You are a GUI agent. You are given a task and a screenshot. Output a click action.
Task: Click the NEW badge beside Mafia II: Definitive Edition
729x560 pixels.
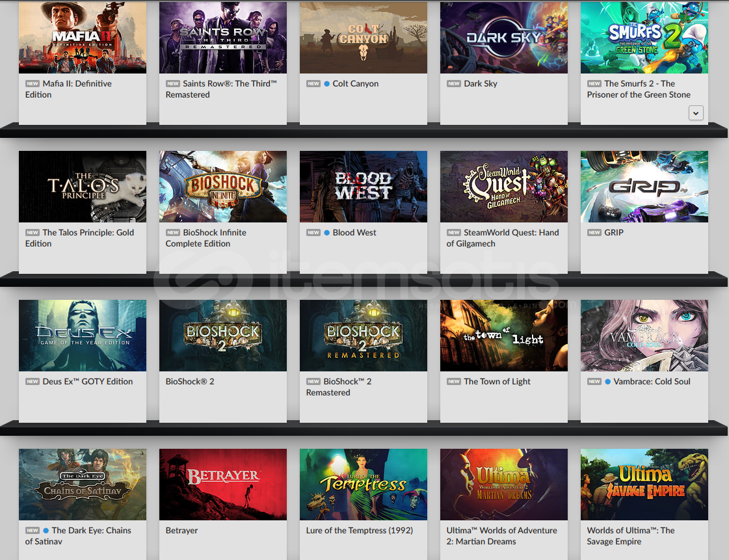tap(33, 84)
